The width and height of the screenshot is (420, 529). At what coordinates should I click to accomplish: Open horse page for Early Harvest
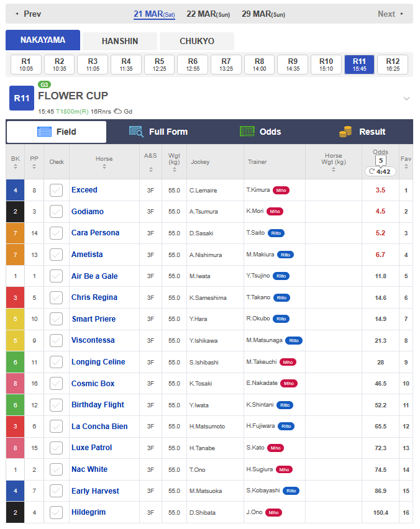point(95,491)
